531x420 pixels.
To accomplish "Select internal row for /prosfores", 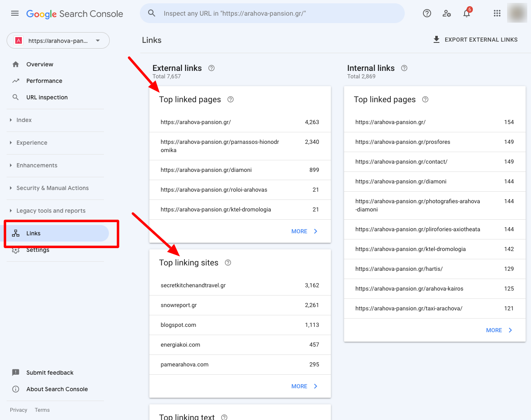I will [435, 142].
